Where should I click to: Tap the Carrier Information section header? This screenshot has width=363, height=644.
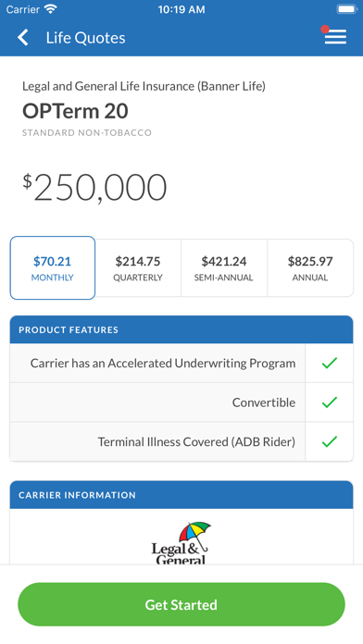(181, 495)
